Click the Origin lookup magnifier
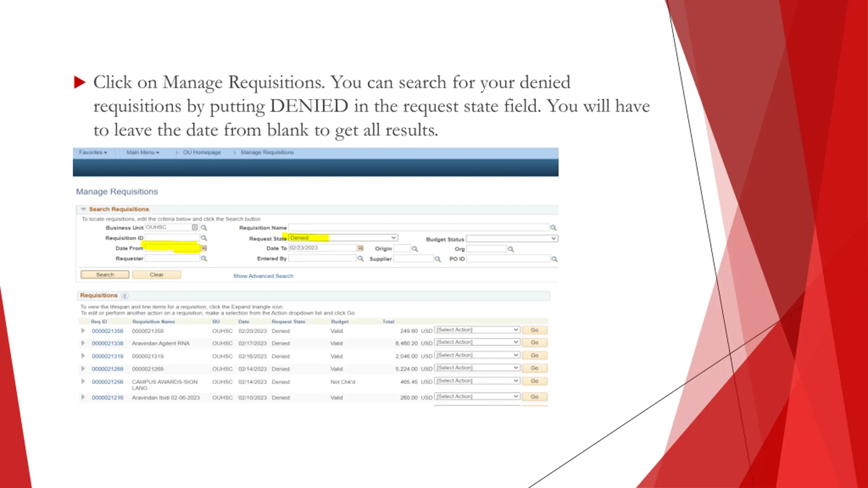Image resolution: width=868 pixels, height=488 pixels. 415,249
